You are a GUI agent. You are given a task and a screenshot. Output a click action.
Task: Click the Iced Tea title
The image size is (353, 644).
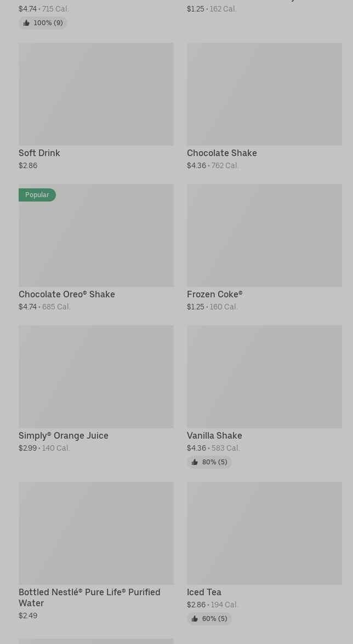(204, 593)
